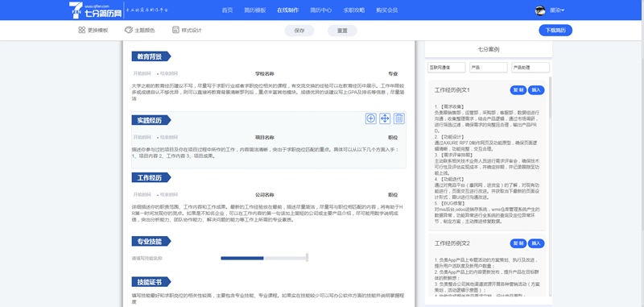The height and width of the screenshot is (307, 644).
Task: Click 开始时间 in 教育背景 row
Action: 142,73
